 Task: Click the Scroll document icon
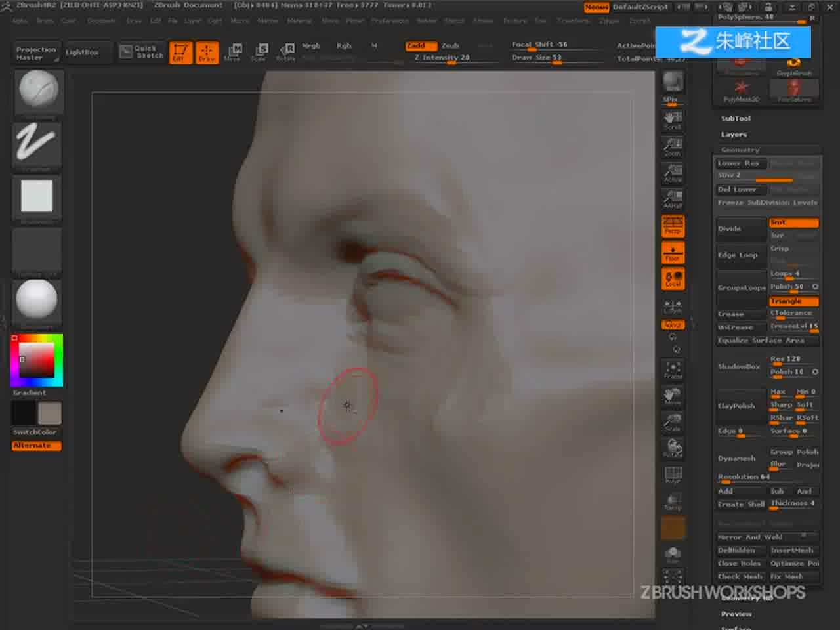673,120
